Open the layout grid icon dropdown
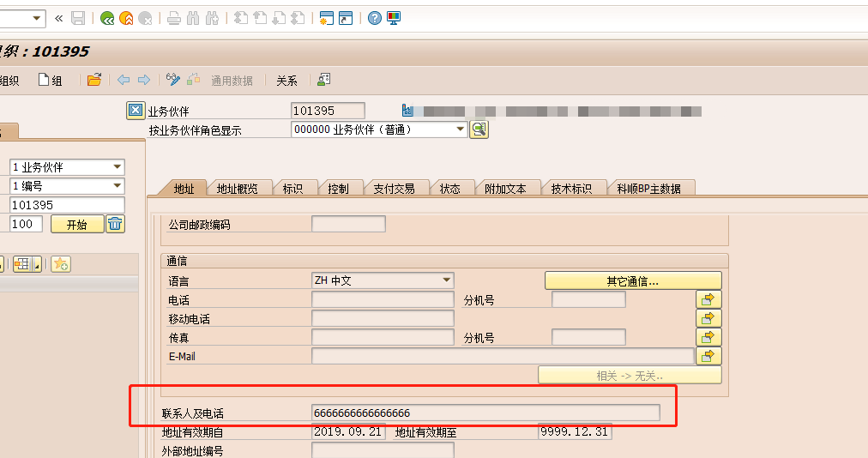 (x=37, y=265)
